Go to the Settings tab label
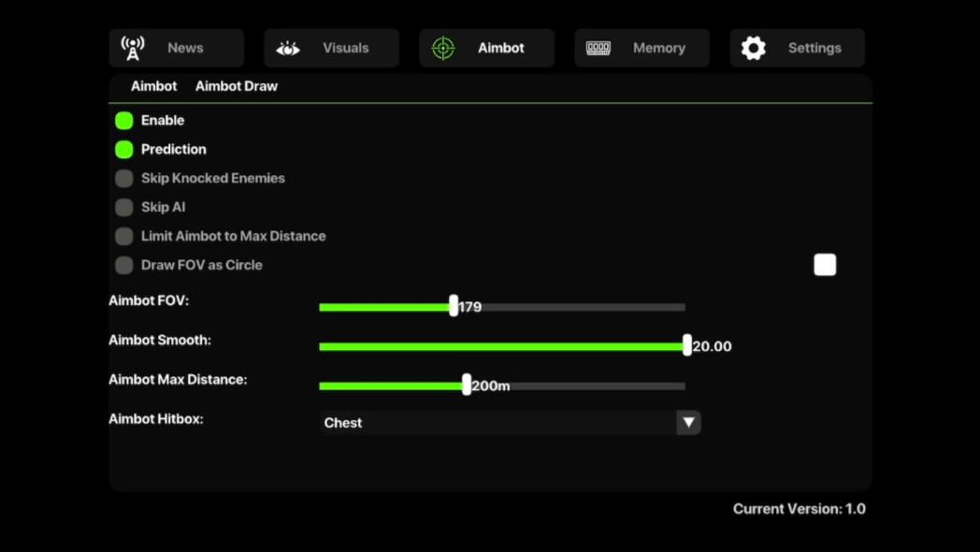The image size is (980, 552). click(814, 48)
